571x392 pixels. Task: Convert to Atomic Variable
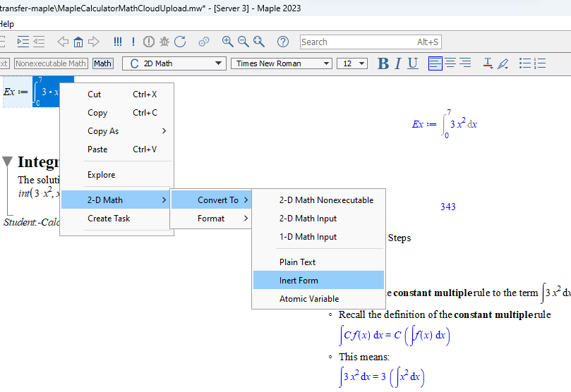(x=318, y=298)
